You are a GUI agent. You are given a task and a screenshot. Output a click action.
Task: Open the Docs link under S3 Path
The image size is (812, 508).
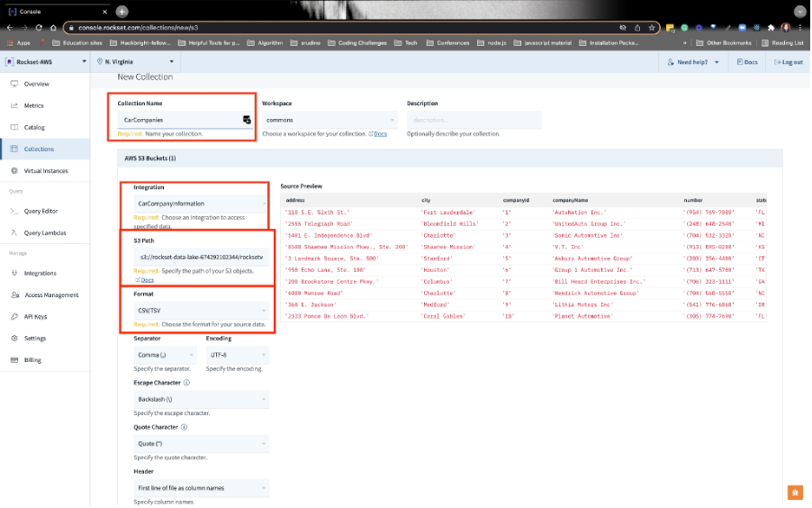pyautogui.click(x=147, y=280)
